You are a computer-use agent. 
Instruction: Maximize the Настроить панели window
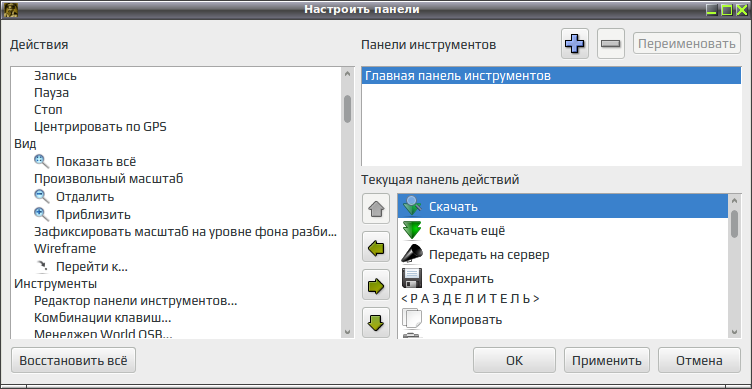click(x=727, y=10)
